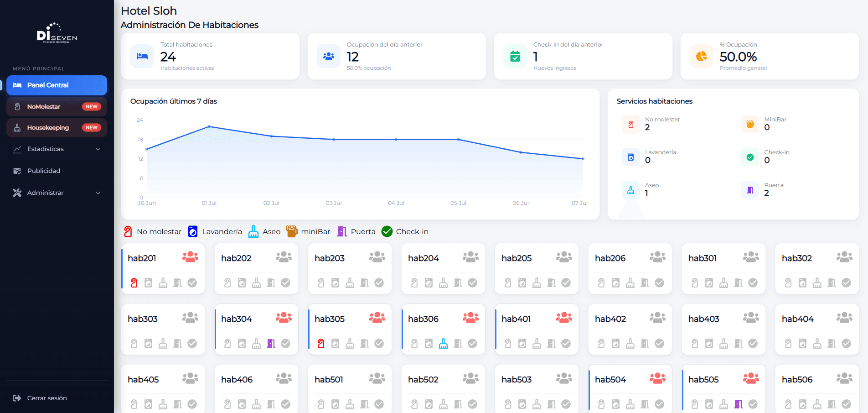Click the broom icon in hab204 card
The height and width of the screenshot is (413, 868).
tap(443, 283)
